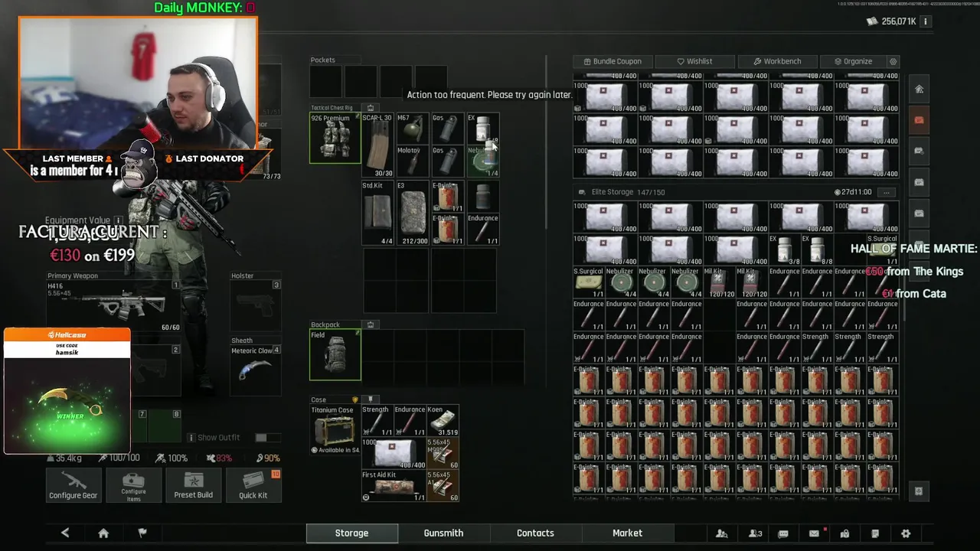Select the EX pill bottle showing 3/8
The width and height of the screenshot is (980, 551).
[x=784, y=249]
